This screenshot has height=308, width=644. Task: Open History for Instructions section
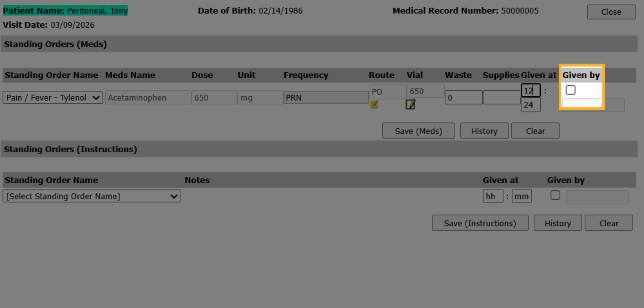pyautogui.click(x=558, y=223)
